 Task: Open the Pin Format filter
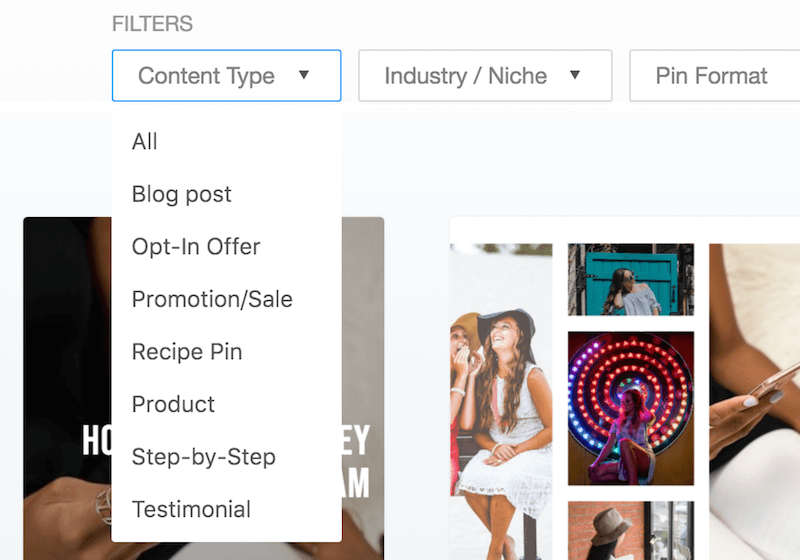click(x=715, y=75)
